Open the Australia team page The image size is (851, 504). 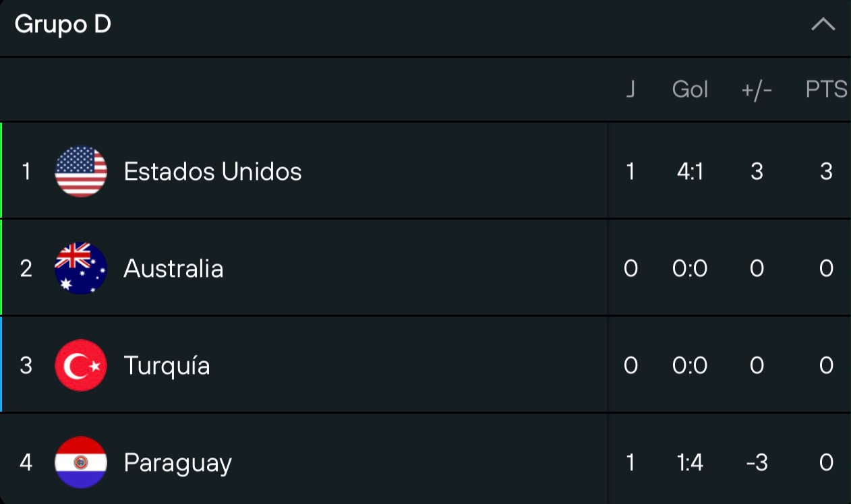[x=173, y=268]
